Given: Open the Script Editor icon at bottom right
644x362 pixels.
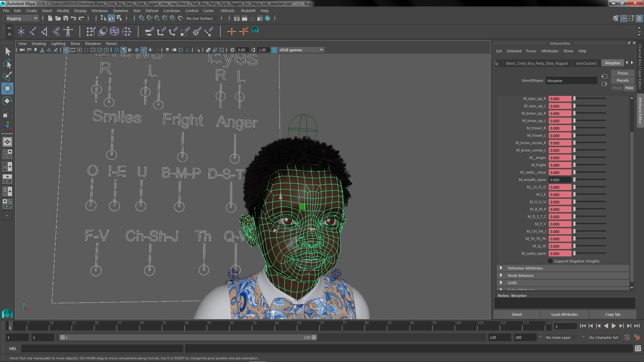Looking at the screenshot, I should click(x=638, y=349).
